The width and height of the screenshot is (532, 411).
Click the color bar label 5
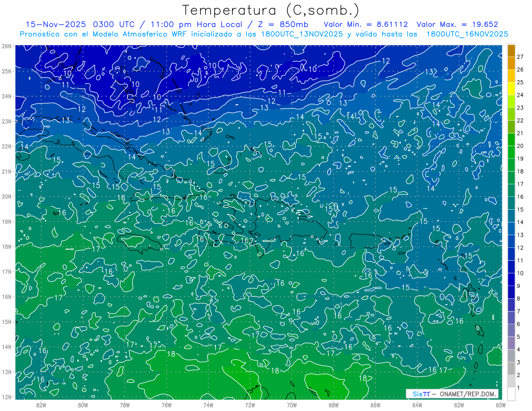[x=519, y=337]
